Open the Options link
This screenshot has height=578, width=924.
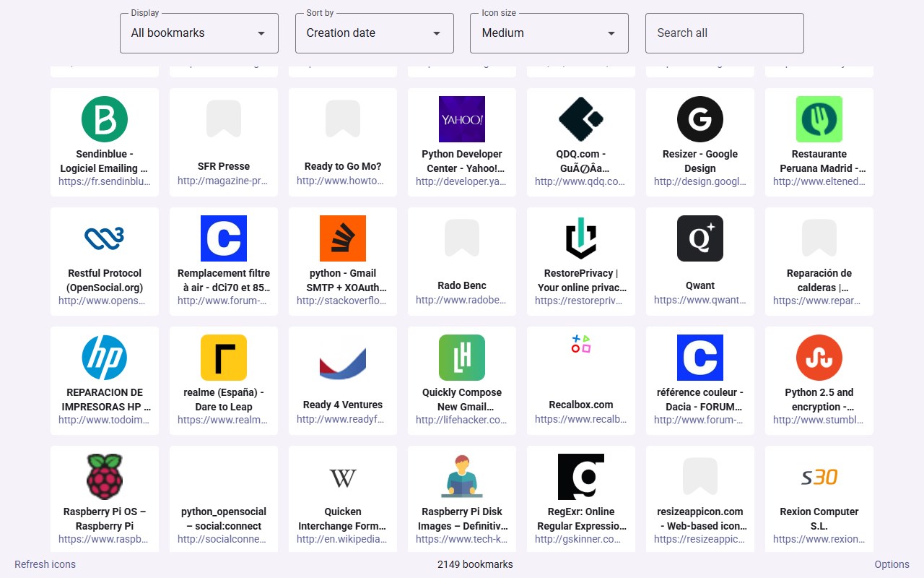point(892,564)
